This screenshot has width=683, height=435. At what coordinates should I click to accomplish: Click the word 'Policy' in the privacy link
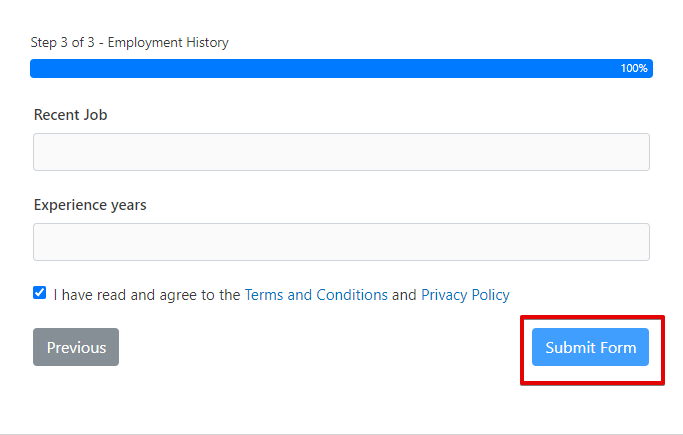click(x=487, y=295)
